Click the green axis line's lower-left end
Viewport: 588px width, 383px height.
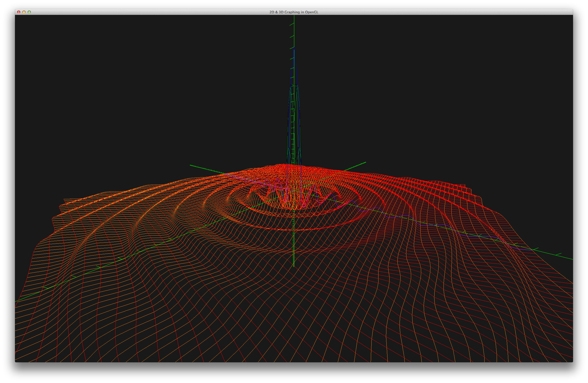click(16, 301)
